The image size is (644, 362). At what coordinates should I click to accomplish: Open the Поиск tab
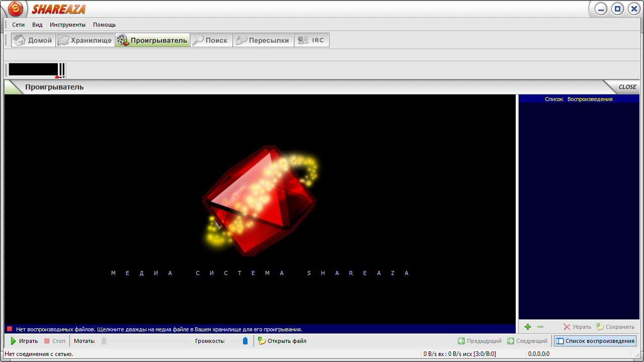tap(211, 40)
